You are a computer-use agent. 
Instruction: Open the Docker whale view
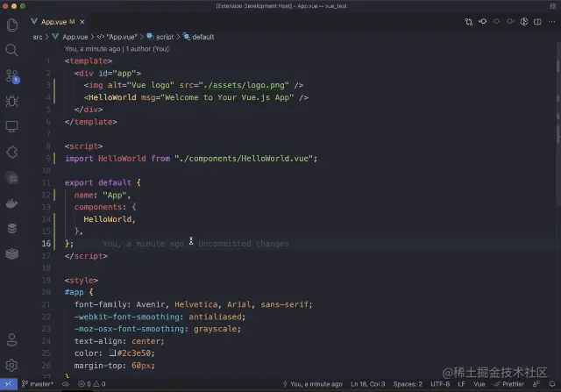point(11,203)
